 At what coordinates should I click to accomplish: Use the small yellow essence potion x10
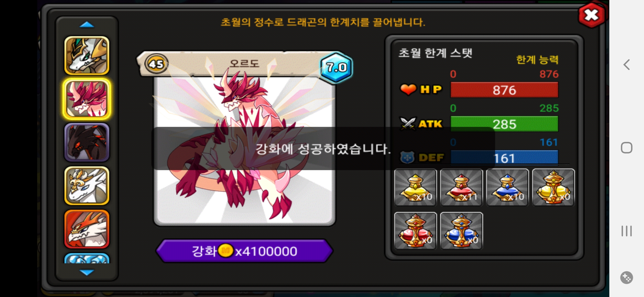click(415, 187)
